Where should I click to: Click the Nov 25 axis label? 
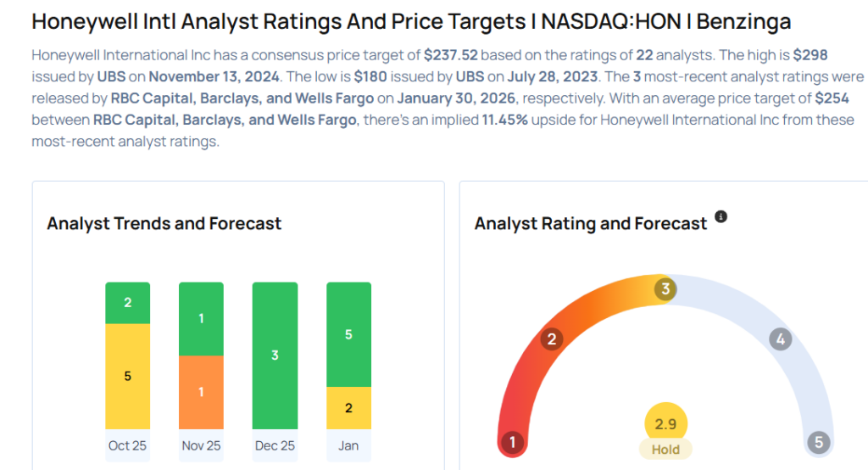pos(202,445)
